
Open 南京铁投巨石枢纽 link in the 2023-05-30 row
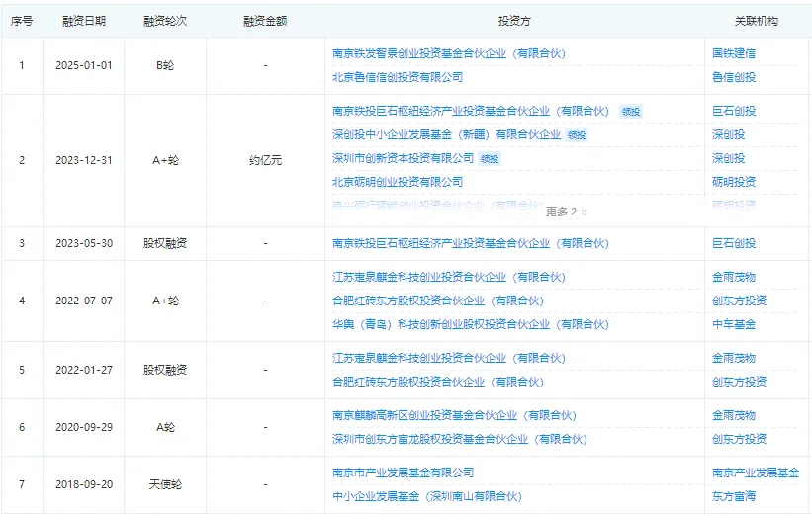[x=470, y=243]
